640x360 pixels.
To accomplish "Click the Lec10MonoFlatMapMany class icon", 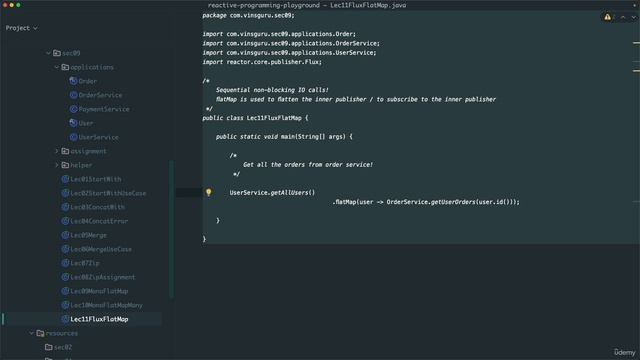I will point(65,305).
